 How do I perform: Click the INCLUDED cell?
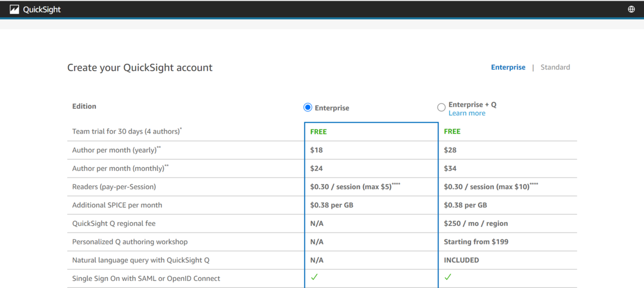[462, 260]
